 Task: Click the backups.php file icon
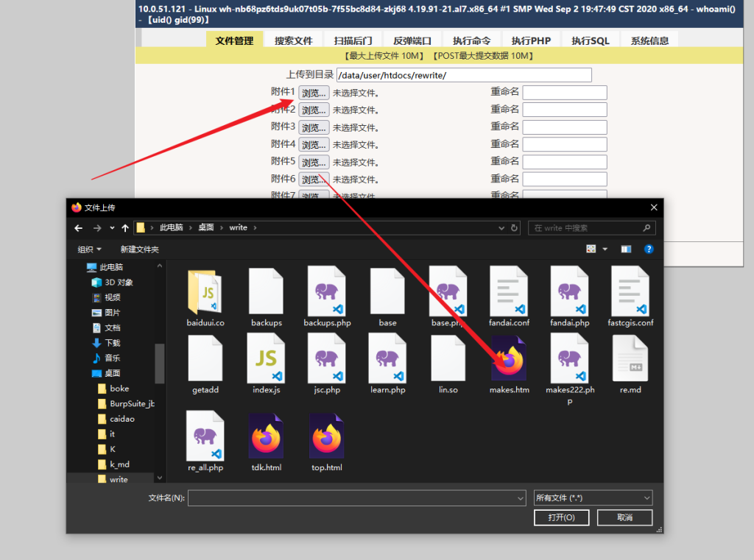326,294
